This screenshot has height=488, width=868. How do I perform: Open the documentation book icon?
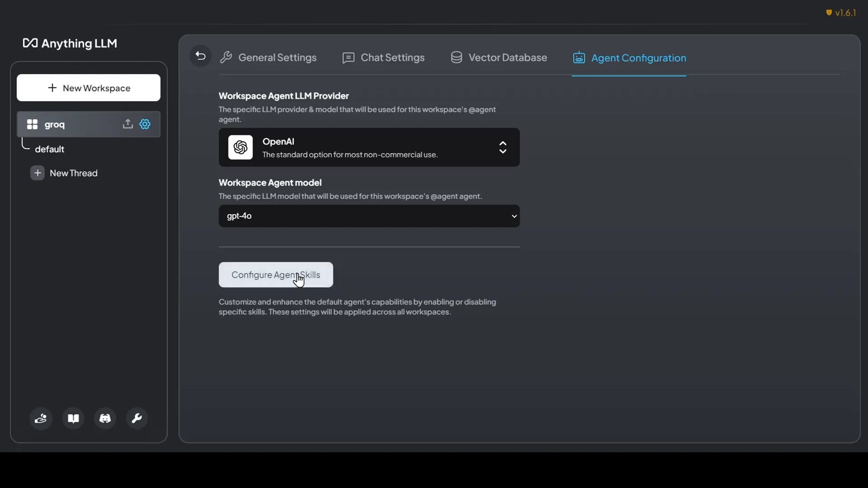[73, 418]
